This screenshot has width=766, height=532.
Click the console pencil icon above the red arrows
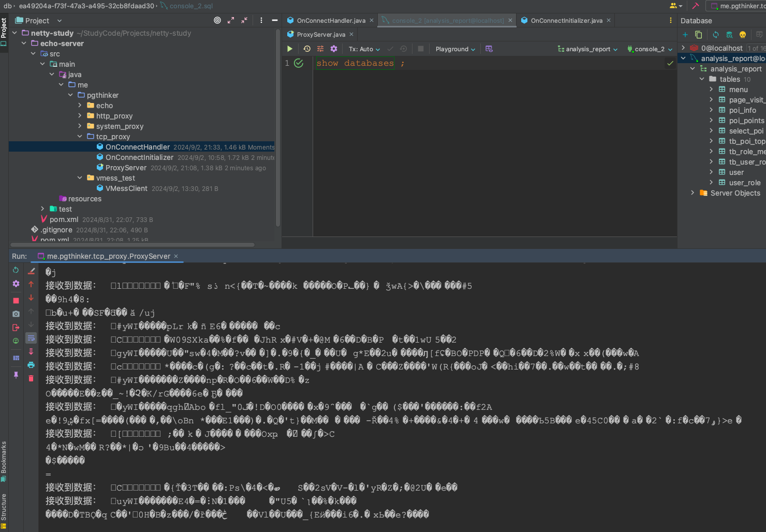point(31,271)
